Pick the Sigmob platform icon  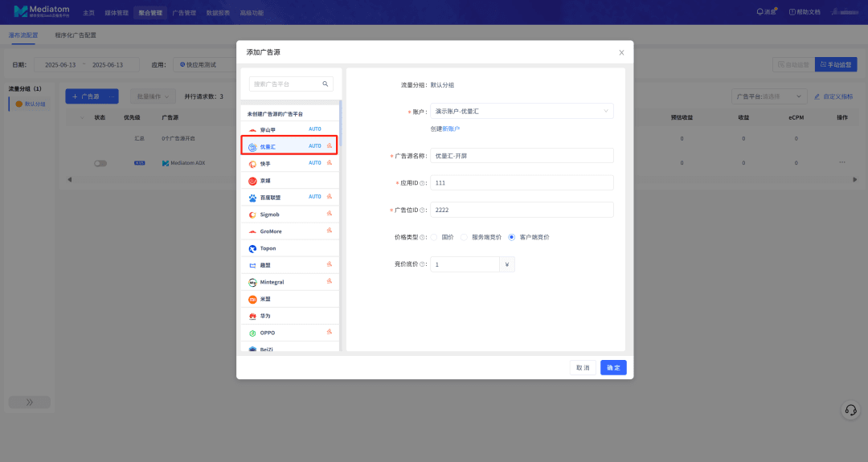(x=252, y=215)
